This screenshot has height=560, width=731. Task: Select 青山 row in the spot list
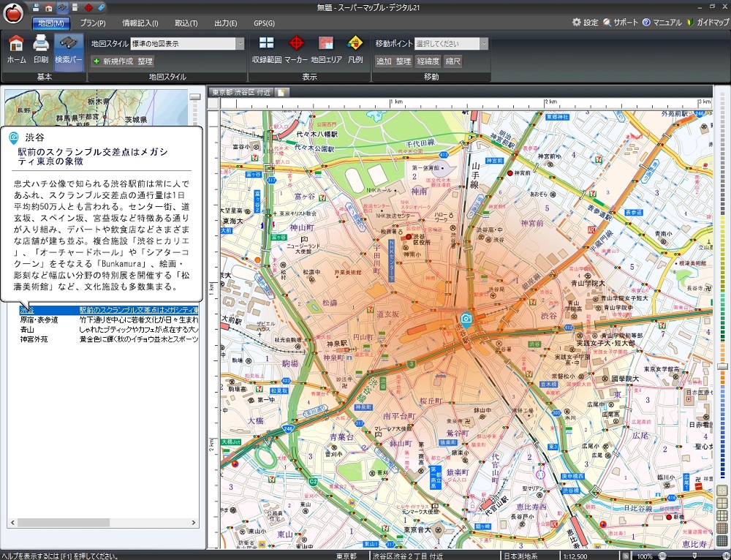point(109,330)
